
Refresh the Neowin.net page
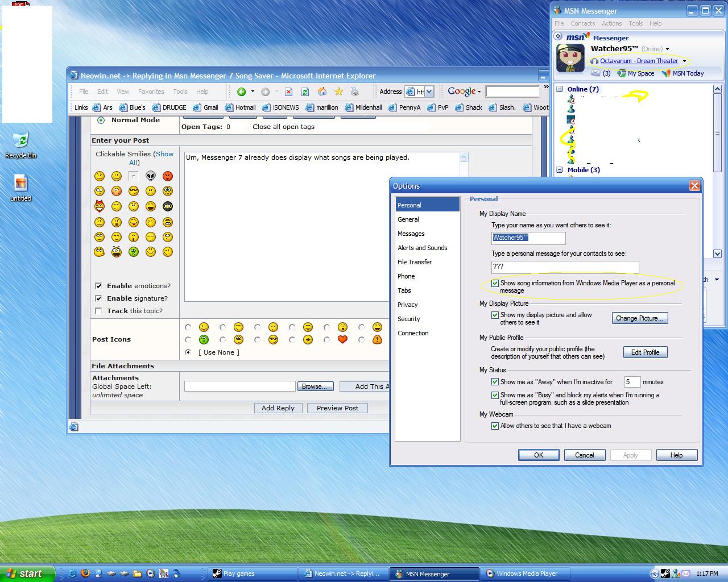coord(304,92)
